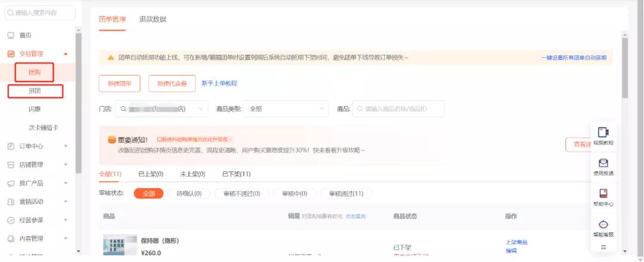Open 团购 in the sidebar

pyautogui.click(x=35, y=72)
